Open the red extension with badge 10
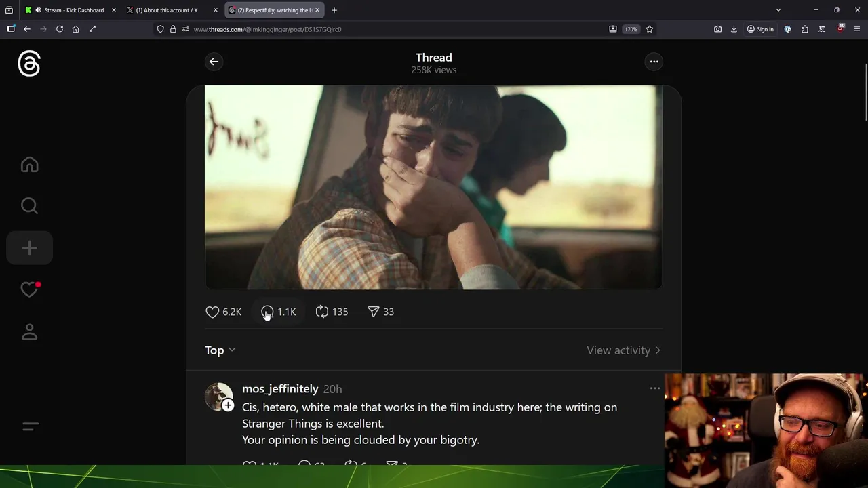This screenshot has width=868, height=488. (840, 28)
